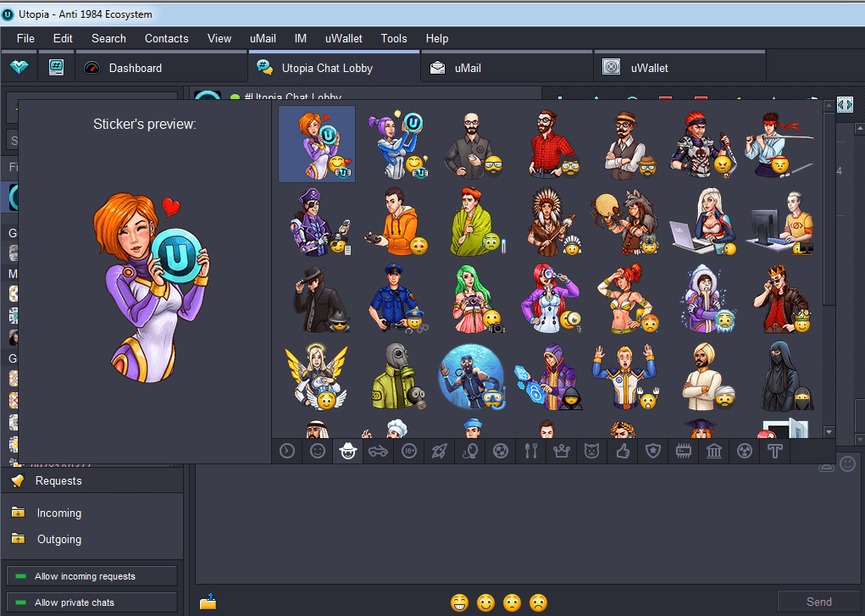Pick the scuba diver sticker
This screenshot has height=616, width=865.
472,376
